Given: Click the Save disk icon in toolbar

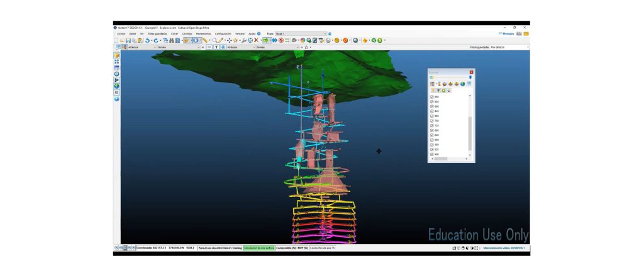Looking at the screenshot, I should click(x=128, y=40).
